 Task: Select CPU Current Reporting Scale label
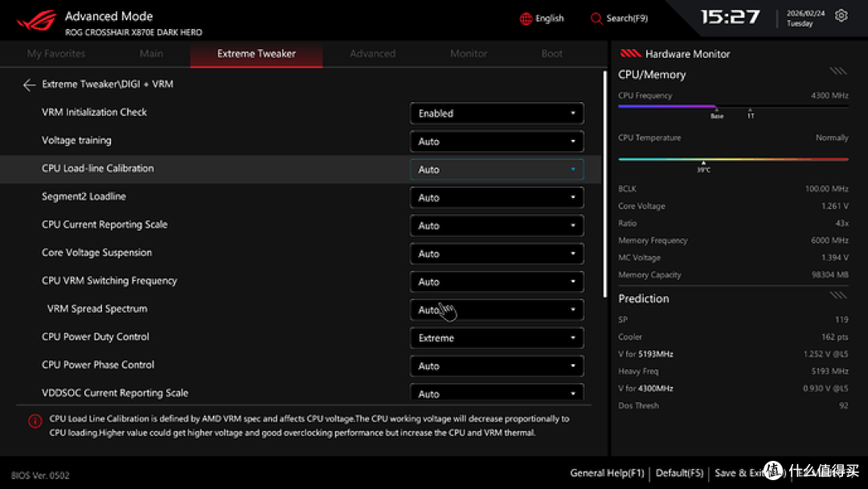pos(104,224)
